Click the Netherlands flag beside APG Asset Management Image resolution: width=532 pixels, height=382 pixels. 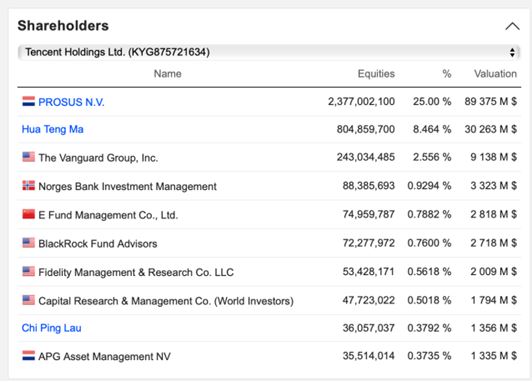click(28, 356)
